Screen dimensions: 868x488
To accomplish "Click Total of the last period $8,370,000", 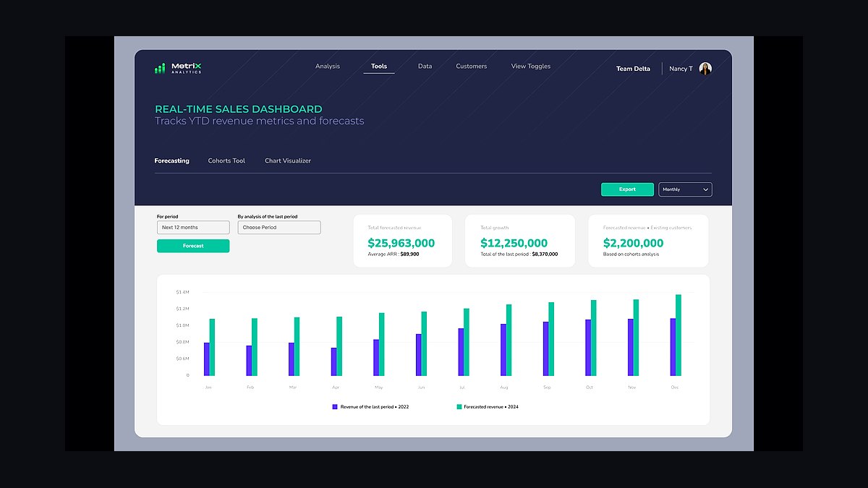I will (x=519, y=254).
